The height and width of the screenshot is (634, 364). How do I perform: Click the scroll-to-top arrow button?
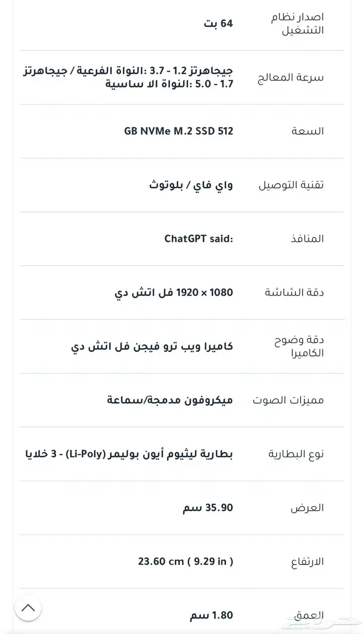point(28,607)
